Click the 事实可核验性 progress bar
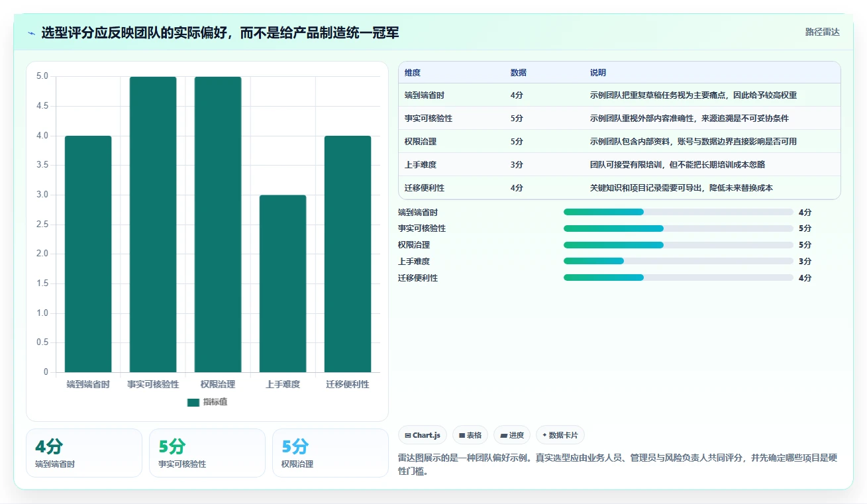This screenshot has height=504, width=867. [678, 228]
